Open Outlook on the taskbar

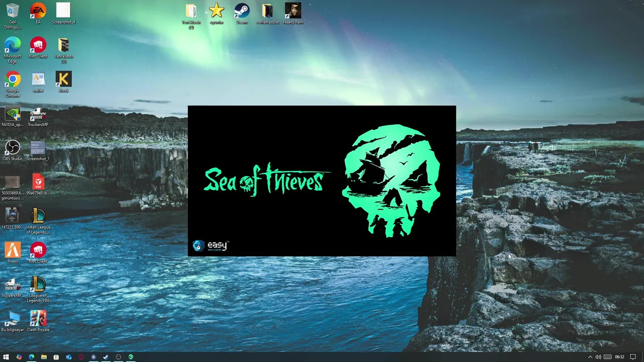[68, 357]
